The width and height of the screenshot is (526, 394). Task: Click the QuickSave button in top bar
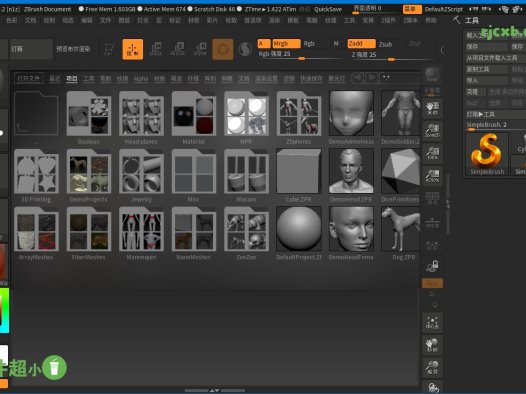click(328, 9)
